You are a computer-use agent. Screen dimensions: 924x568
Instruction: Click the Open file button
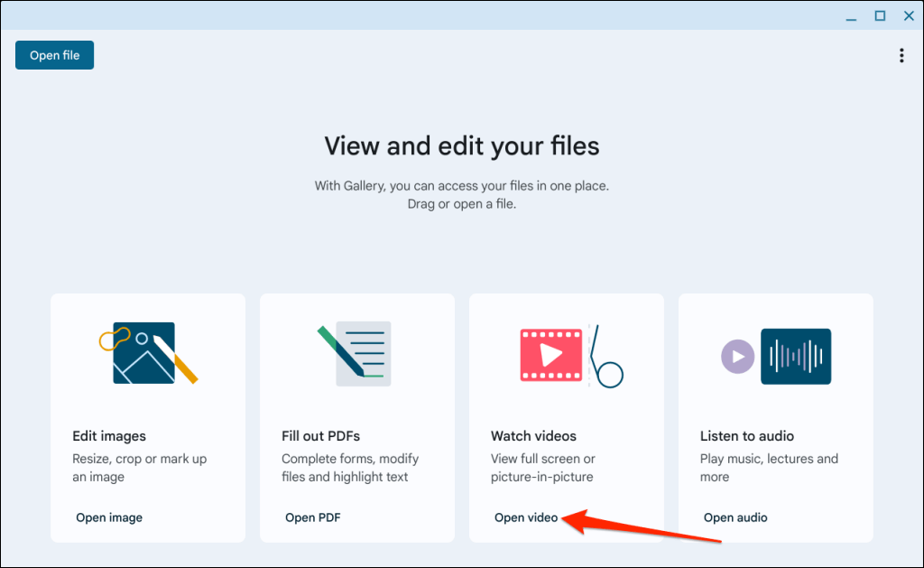point(54,55)
